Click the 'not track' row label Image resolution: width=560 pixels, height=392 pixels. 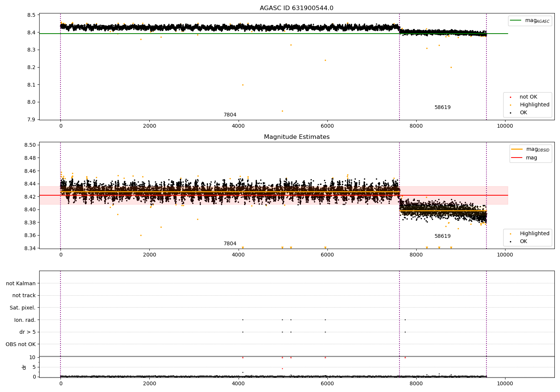(24, 296)
